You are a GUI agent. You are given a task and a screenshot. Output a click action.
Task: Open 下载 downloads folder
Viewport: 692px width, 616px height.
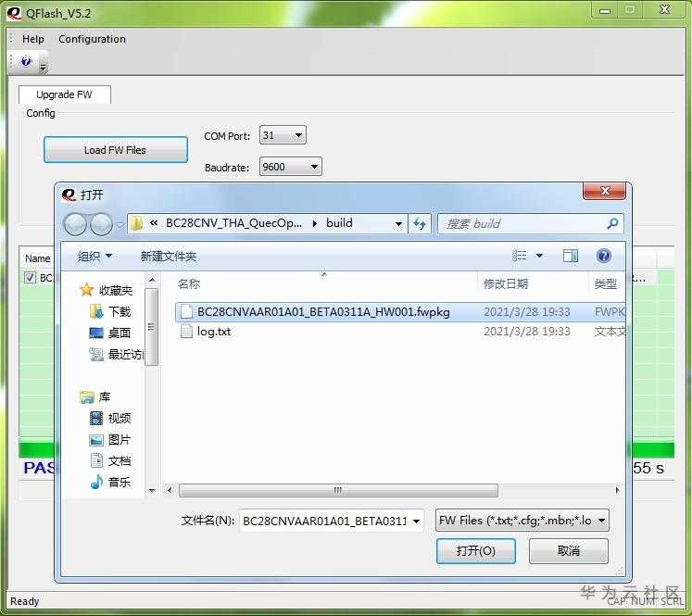(x=110, y=311)
